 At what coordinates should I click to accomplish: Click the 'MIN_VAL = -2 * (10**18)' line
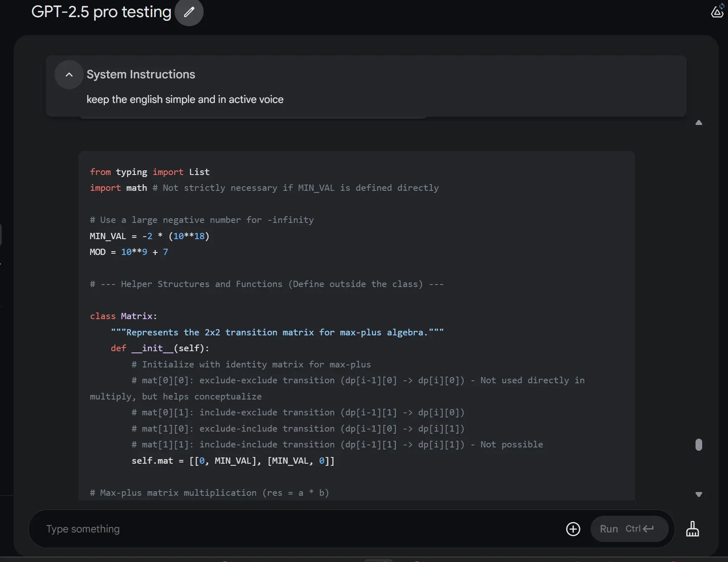pyautogui.click(x=150, y=236)
